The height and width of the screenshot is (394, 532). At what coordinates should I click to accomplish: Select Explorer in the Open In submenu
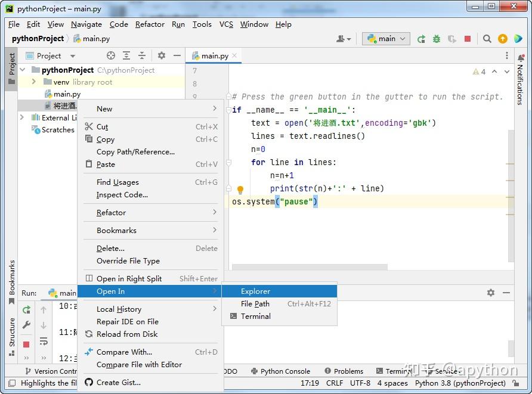[x=255, y=291]
